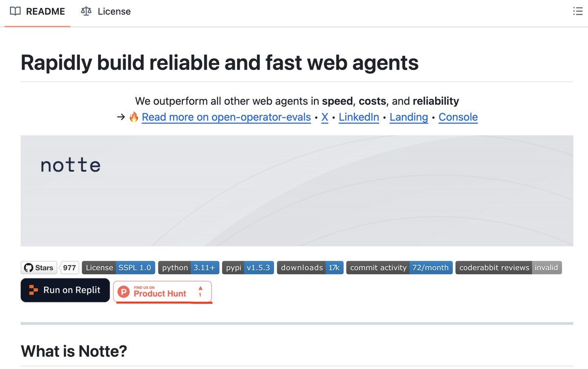Click the Product Hunt badge

(163, 292)
